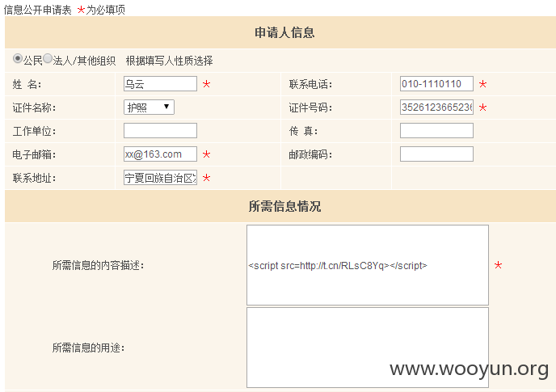
Task: Click the 邮政编码 label text
Action: pos(310,154)
